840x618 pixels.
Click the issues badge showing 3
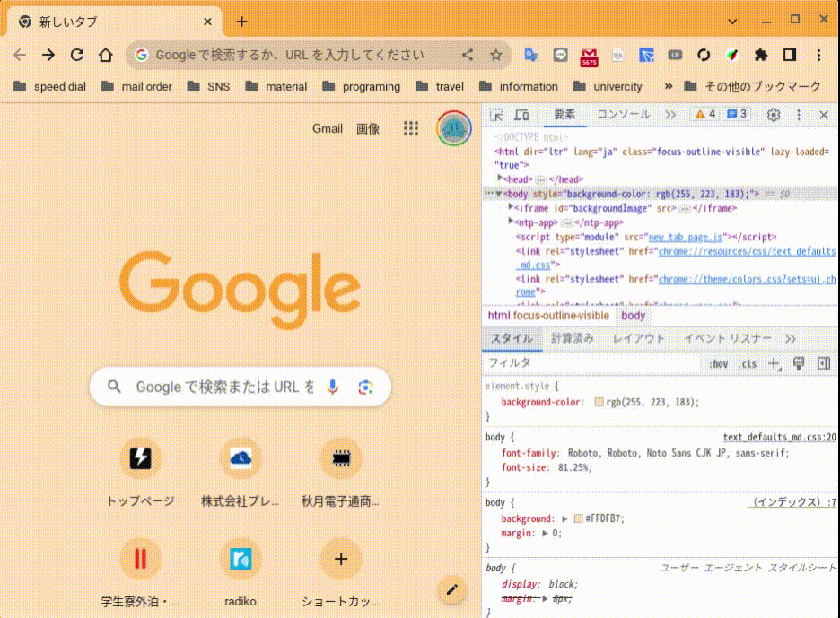pos(737,114)
